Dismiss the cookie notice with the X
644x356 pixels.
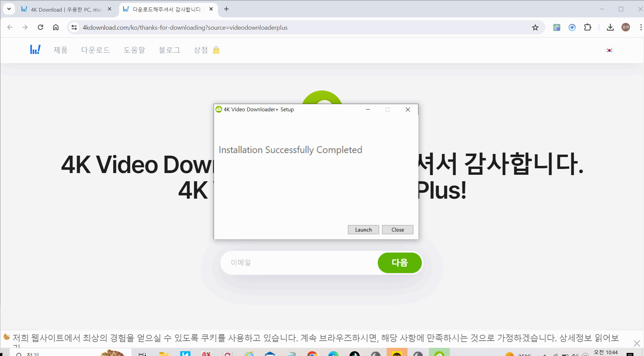tap(636, 343)
